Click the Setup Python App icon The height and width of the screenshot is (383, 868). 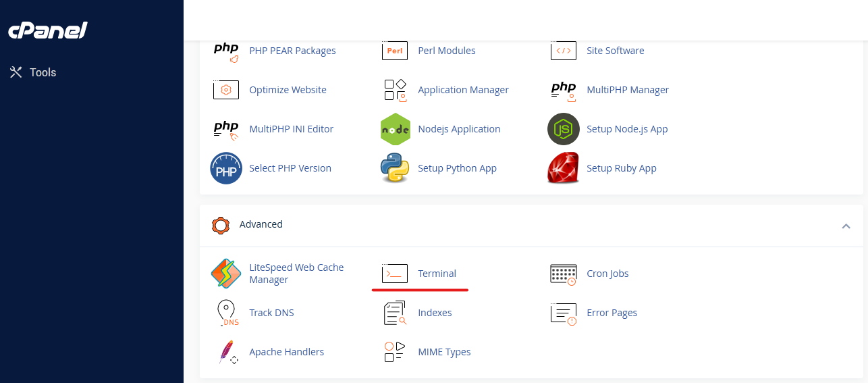(395, 168)
